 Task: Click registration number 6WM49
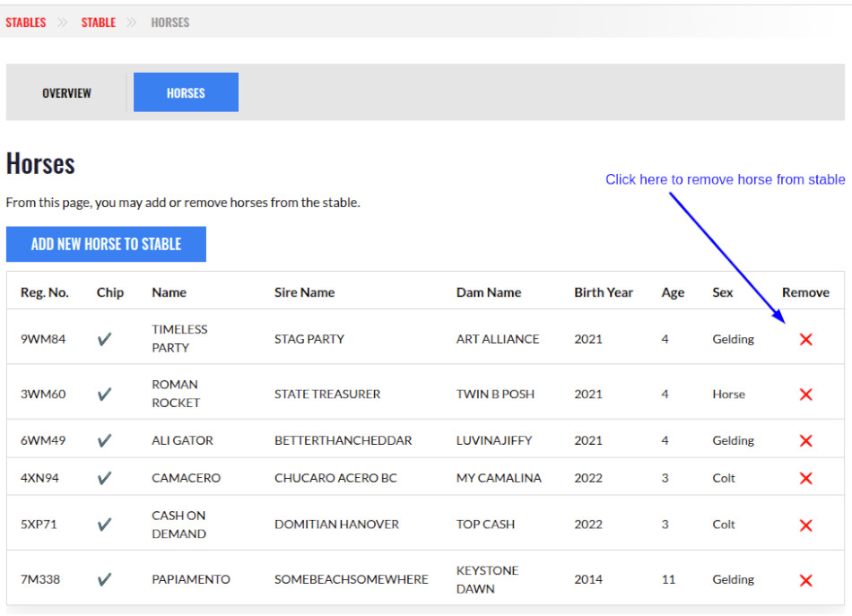coord(43,440)
